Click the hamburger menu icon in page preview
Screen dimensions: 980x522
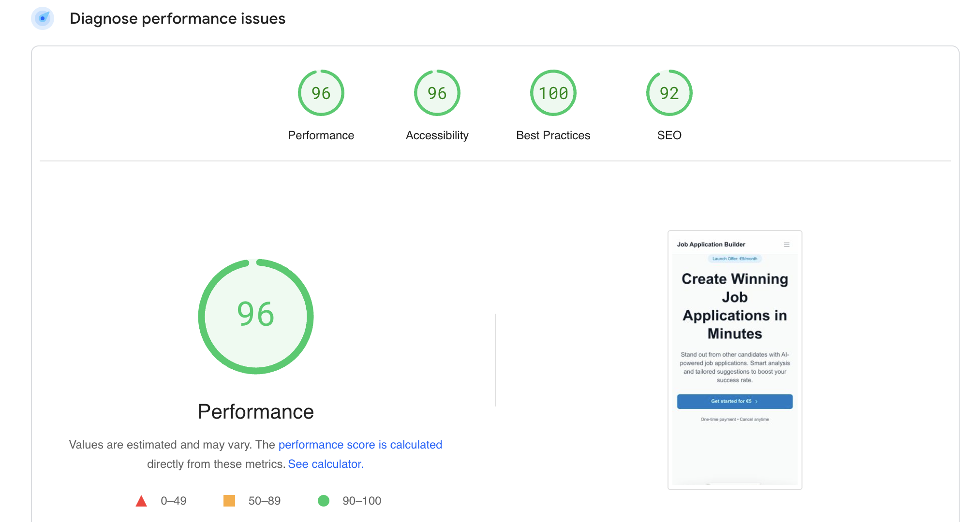pyautogui.click(x=787, y=245)
